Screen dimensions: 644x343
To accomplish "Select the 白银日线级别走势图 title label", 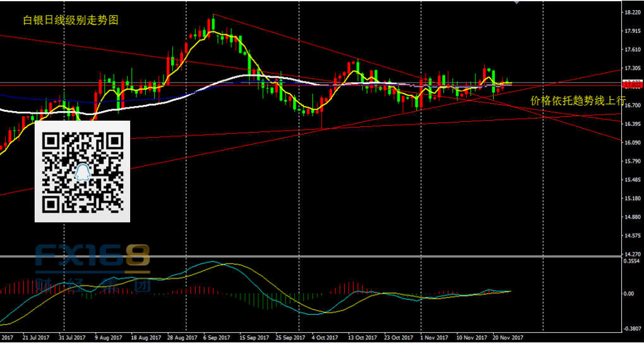I will [x=71, y=20].
